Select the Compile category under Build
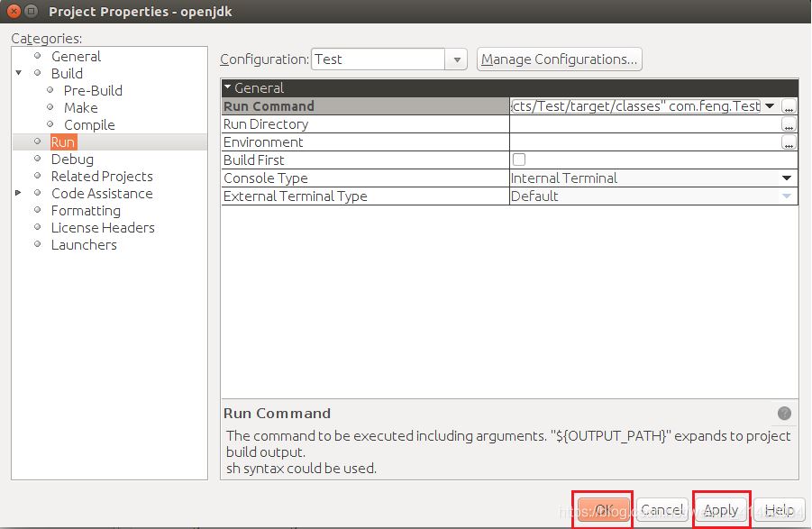 pyautogui.click(x=89, y=124)
